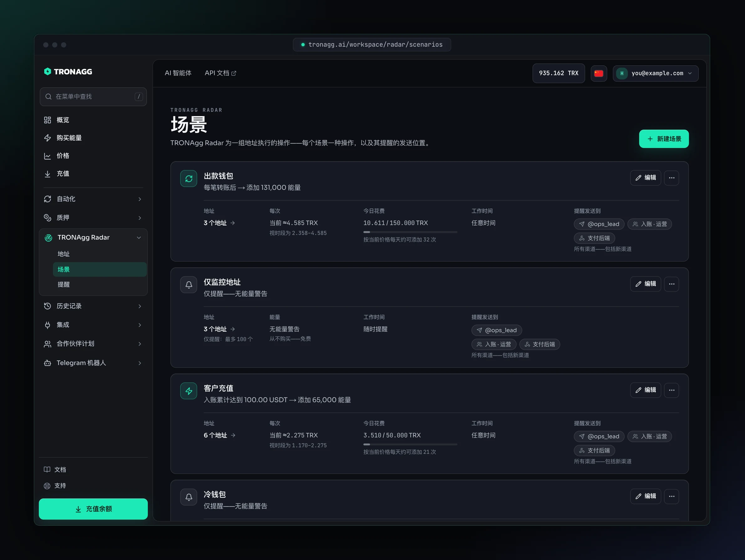
Task: Edit the 出款钱包 scenario
Action: [x=646, y=178]
